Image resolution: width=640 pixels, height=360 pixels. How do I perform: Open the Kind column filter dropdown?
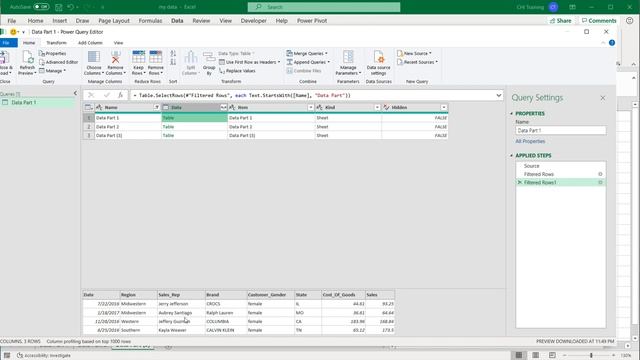click(x=377, y=107)
